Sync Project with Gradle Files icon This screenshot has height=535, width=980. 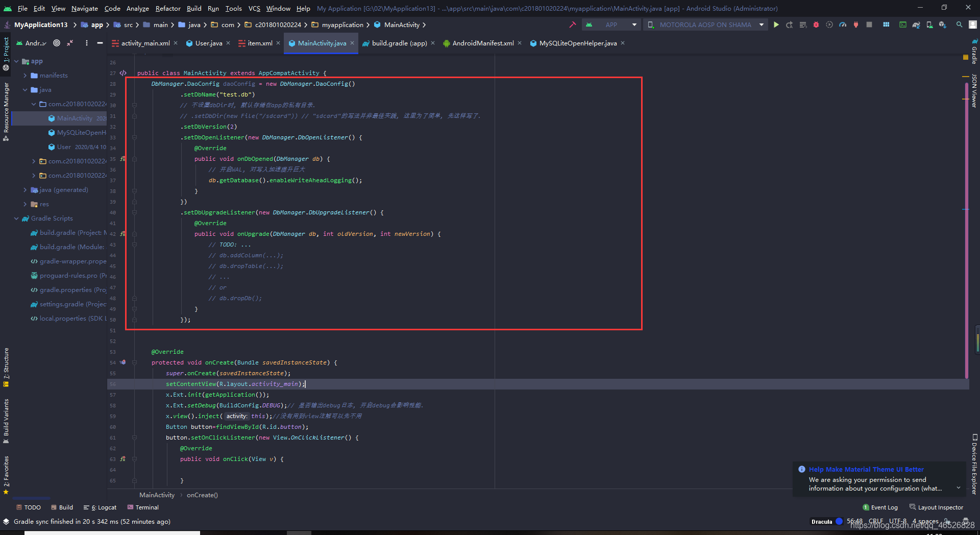[x=916, y=25]
